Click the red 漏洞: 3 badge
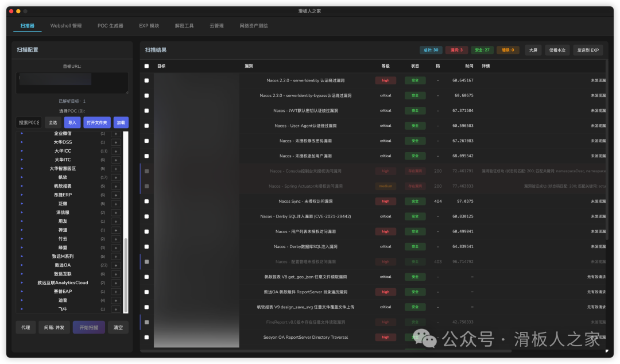Screen dimensions: 620x364 (457, 51)
